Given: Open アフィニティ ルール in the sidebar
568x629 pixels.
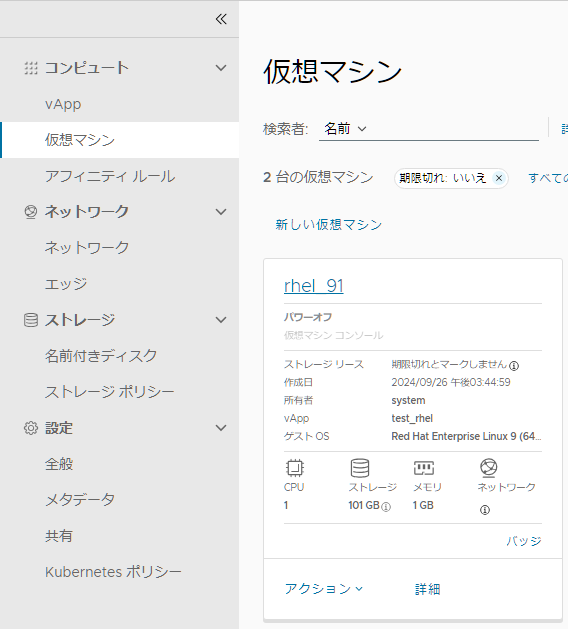Looking at the screenshot, I should 110,176.
